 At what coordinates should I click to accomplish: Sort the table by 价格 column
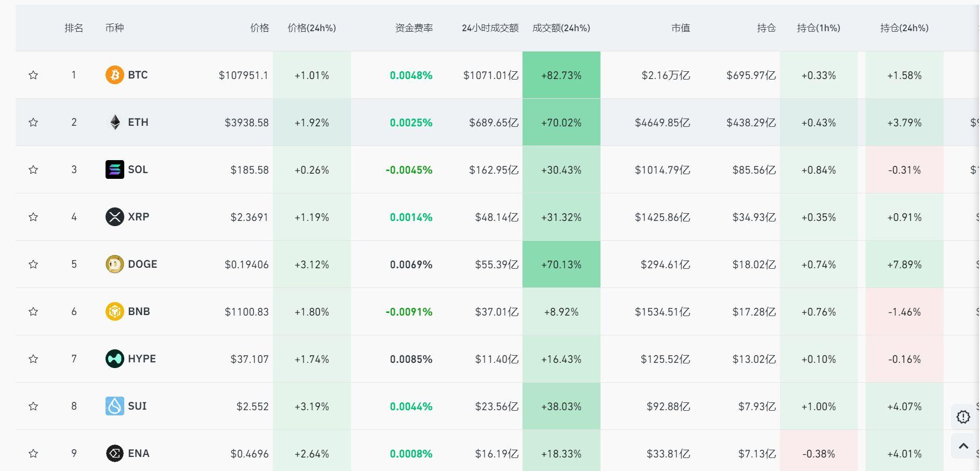coord(258,28)
